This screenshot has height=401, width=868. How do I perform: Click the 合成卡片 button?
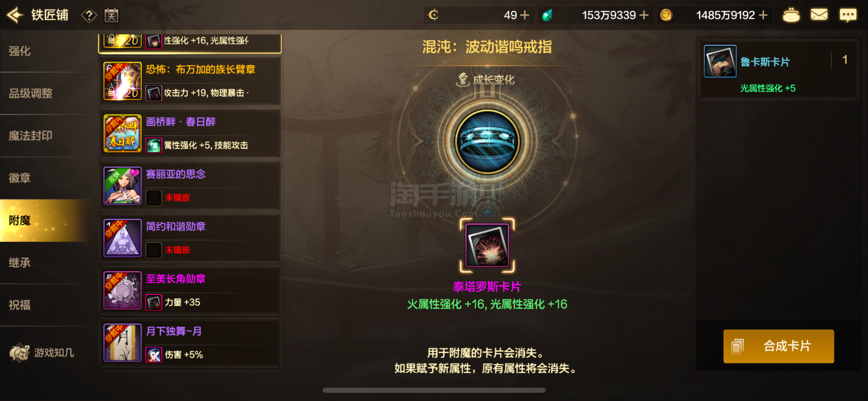[x=779, y=346]
